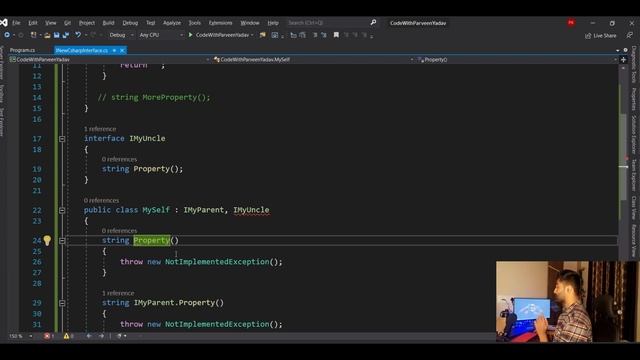Viewport: 640px width, 360px height.
Task: Open the Help menu
Action: pyautogui.click(x=273, y=23)
